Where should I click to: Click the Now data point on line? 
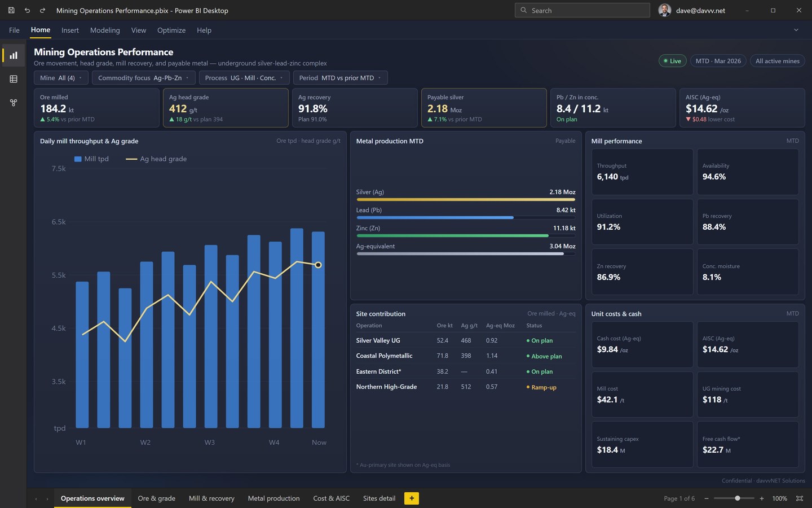point(318,265)
